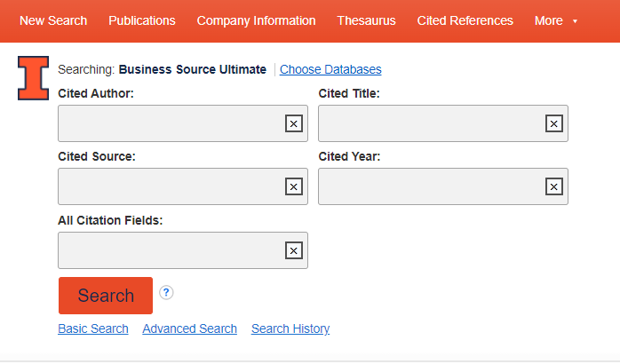Viewport: 620px width, 364px height.
Task: Click inside the Cited Author input field
Action: click(x=169, y=123)
